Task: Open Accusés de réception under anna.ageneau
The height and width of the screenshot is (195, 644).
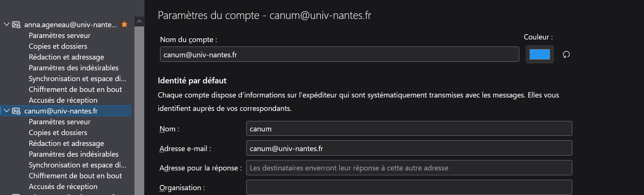Action: 63,100
